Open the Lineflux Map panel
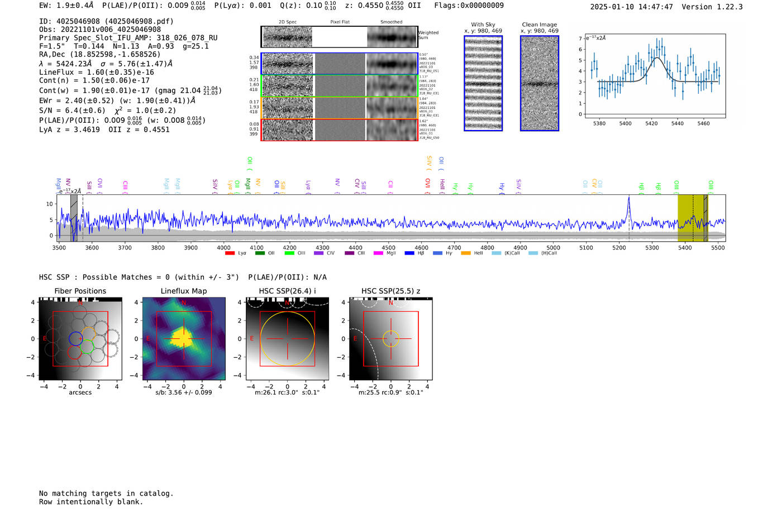782x532 pixels. click(184, 339)
